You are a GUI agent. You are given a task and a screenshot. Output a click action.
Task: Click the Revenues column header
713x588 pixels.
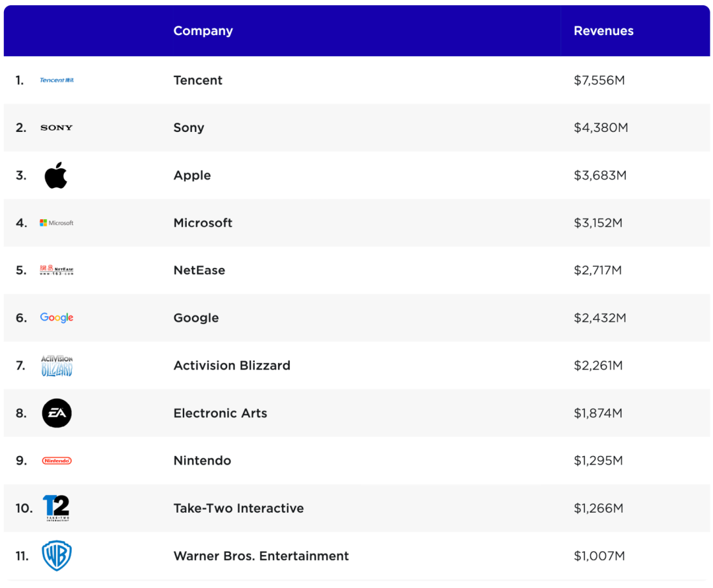(x=603, y=31)
